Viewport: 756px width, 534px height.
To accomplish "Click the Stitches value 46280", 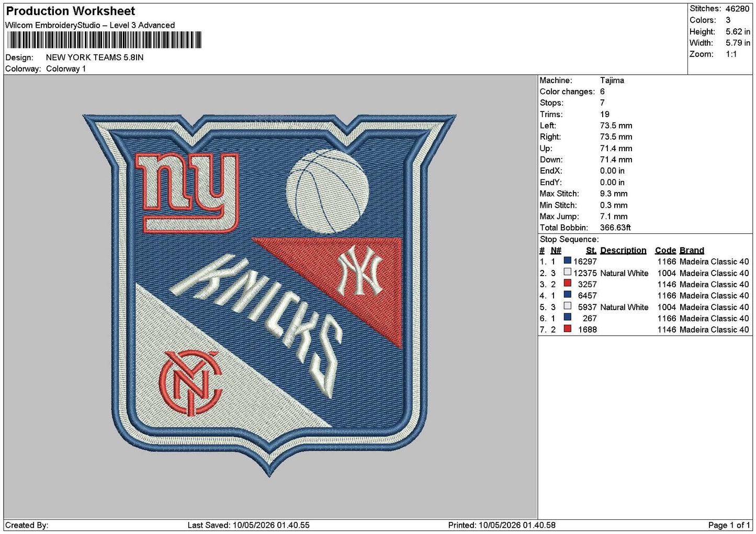I will (x=737, y=9).
